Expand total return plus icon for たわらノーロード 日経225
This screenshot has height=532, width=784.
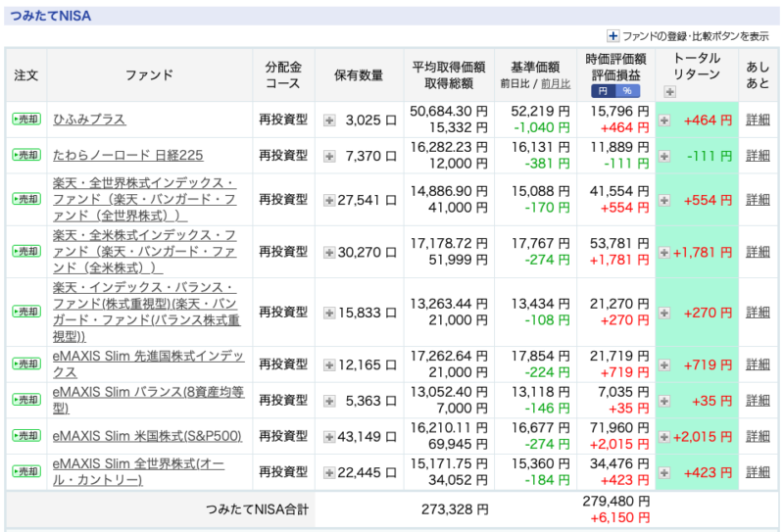pyautogui.click(x=664, y=156)
